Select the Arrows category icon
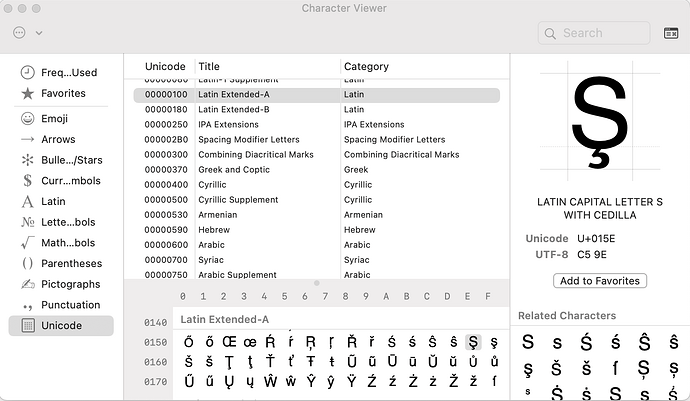Screen dimensions: 690x401 pos(27,140)
